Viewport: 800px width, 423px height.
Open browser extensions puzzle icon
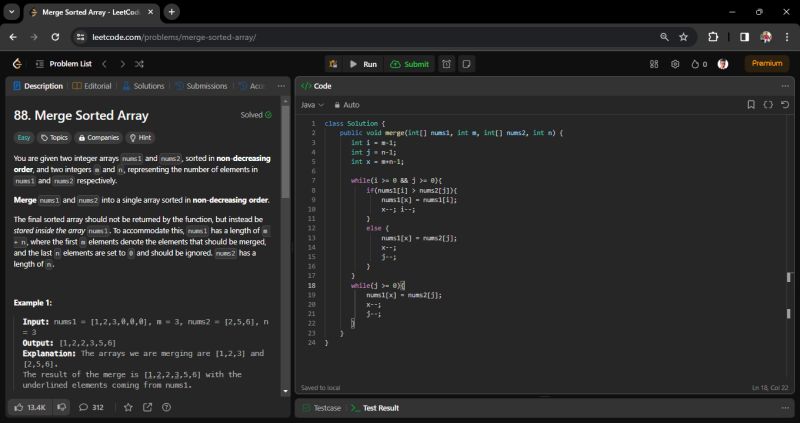713,37
